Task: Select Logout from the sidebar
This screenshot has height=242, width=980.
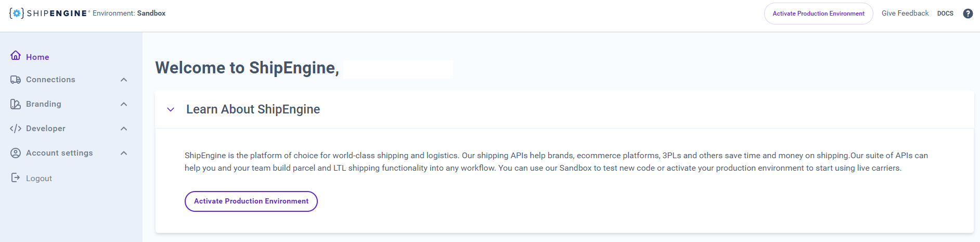Action: click(39, 179)
